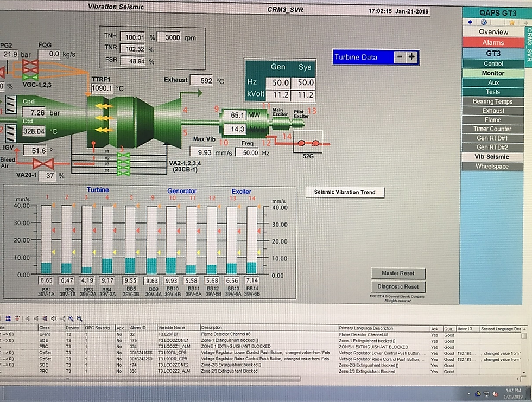Click the BB4 9.17 reading box
This screenshot has height=402, width=532.
pos(107,280)
